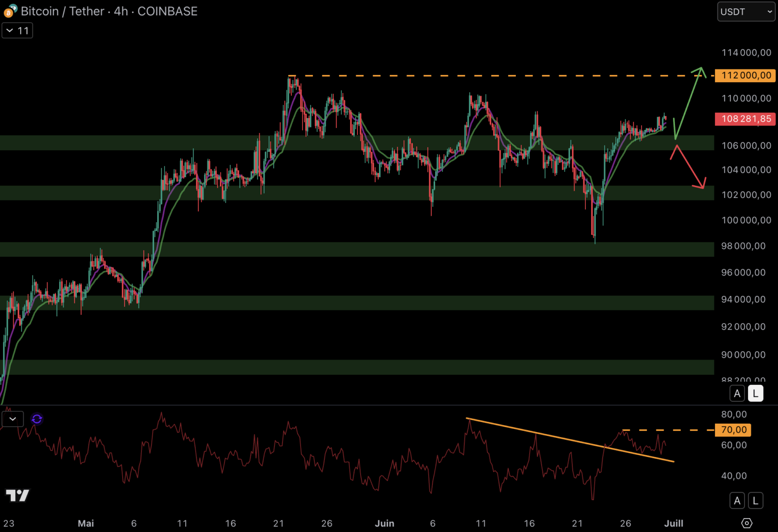Click the TradingView logo watermark
This screenshot has height=532, width=778.
[18, 495]
